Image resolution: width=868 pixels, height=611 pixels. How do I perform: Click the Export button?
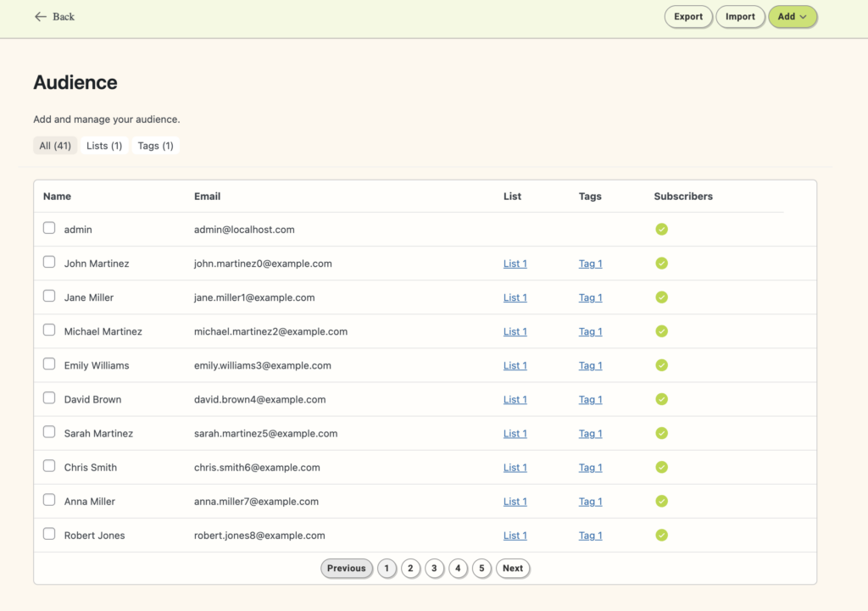click(x=688, y=16)
